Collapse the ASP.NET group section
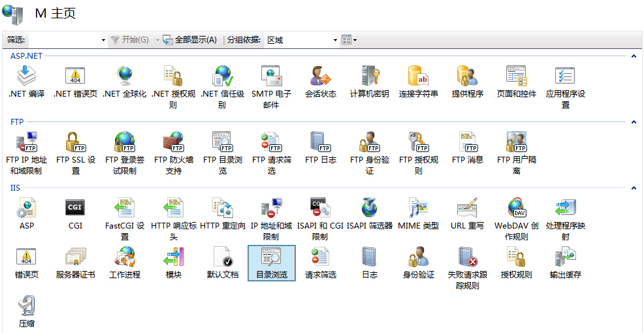The height and width of the screenshot is (333, 644). [x=634, y=56]
